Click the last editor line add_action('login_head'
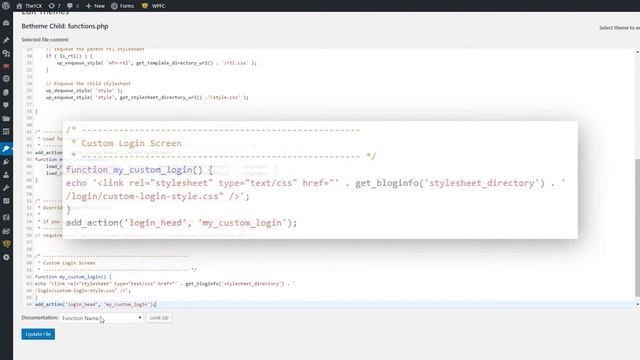This screenshot has width=640, height=360. coord(96,304)
